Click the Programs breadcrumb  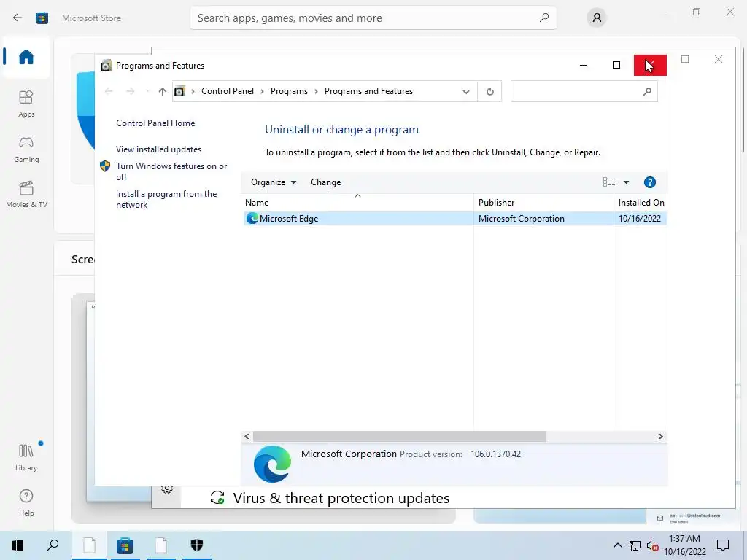[x=289, y=91]
